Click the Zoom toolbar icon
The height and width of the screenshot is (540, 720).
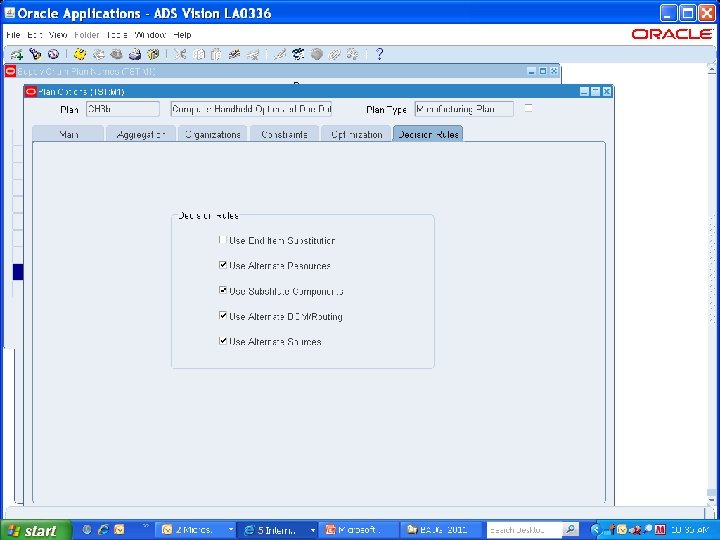[298, 54]
